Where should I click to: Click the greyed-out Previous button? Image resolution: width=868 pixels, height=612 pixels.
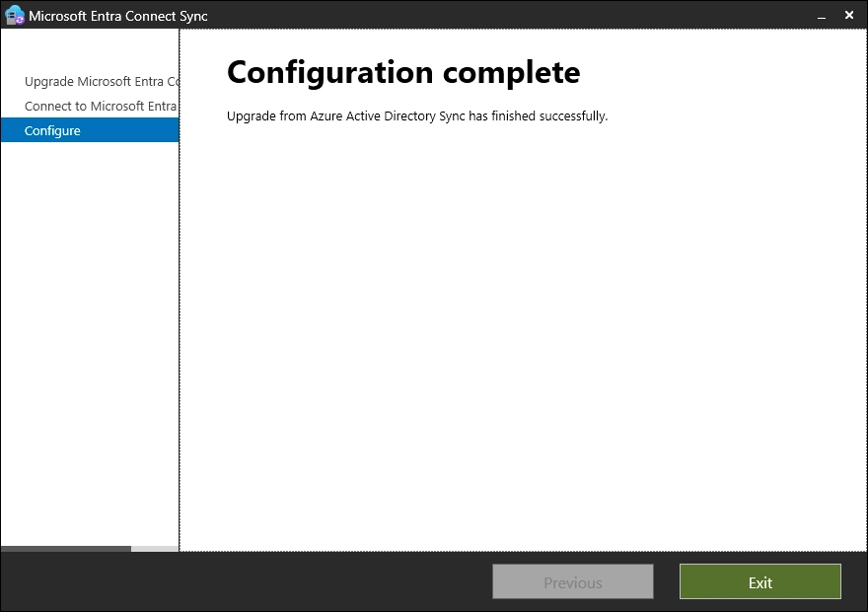[572, 582]
